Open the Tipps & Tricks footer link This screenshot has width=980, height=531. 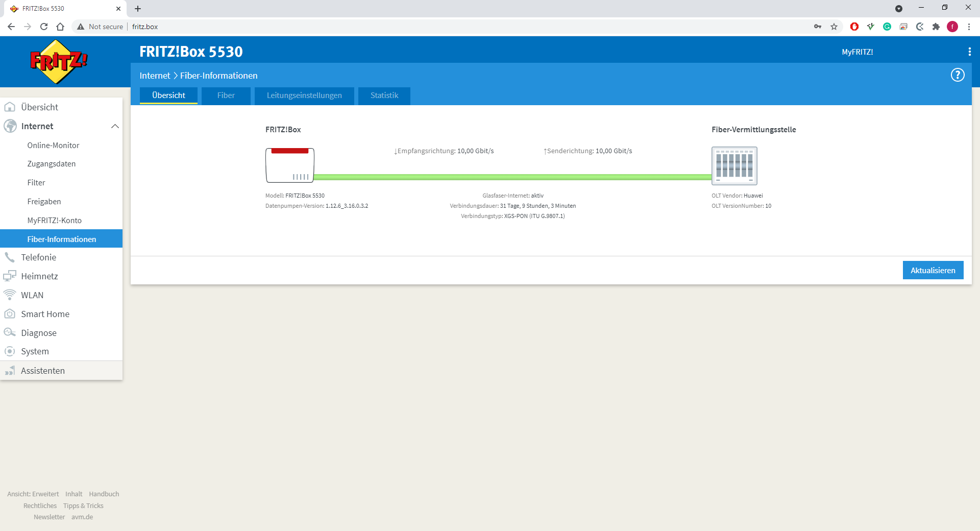tap(83, 506)
